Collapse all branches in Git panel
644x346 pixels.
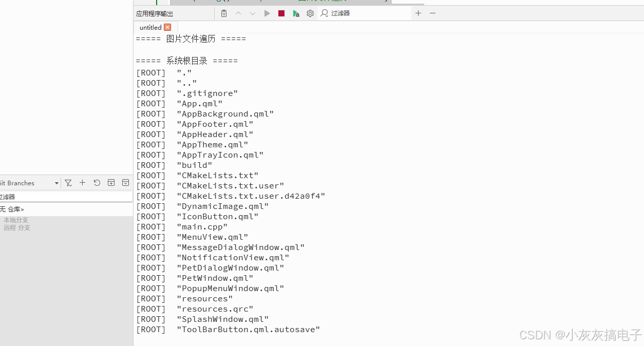[125, 182]
